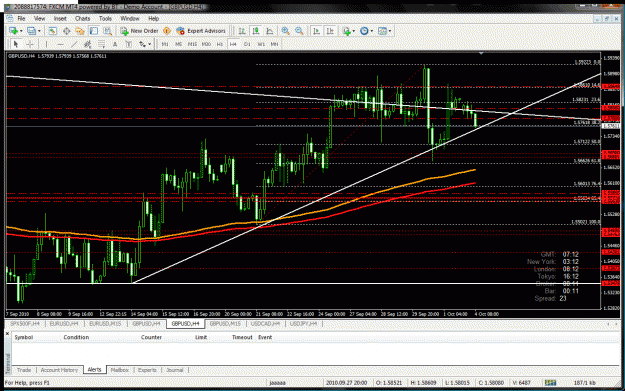Toggle the Expert Advisors button
The width and height of the screenshot is (625, 391).
[x=201, y=31]
